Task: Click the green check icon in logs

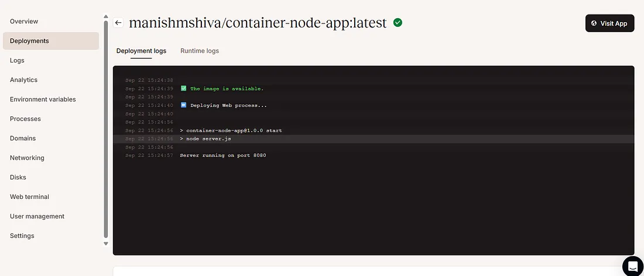Action: [183, 89]
